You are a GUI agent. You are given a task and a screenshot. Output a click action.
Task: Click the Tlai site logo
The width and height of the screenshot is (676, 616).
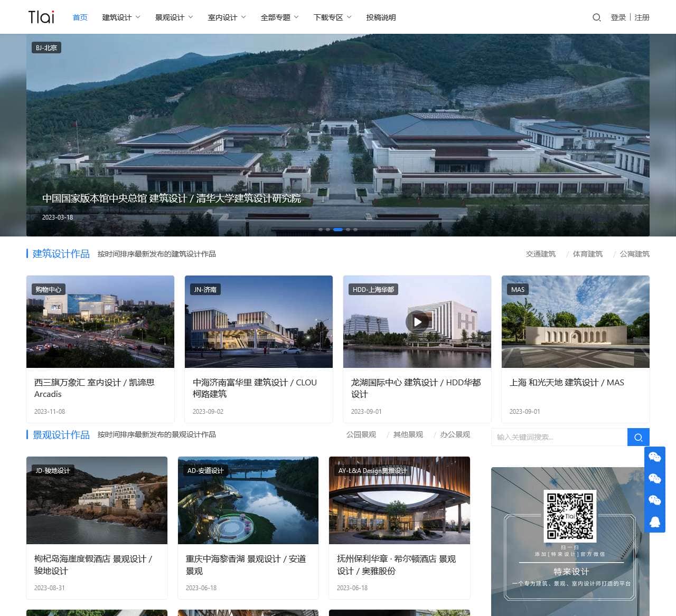41,17
